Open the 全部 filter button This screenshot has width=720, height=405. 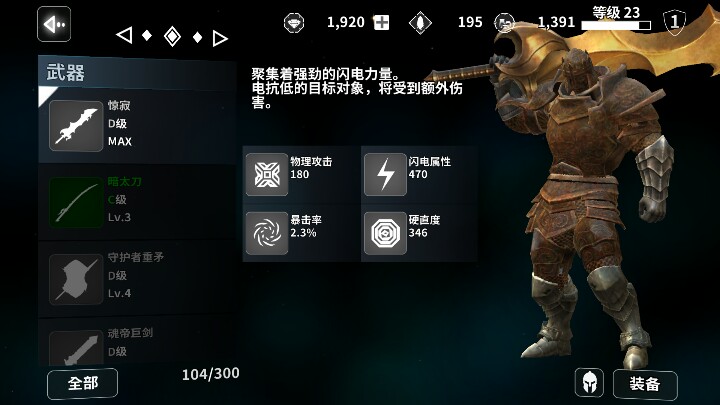click(x=82, y=383)
